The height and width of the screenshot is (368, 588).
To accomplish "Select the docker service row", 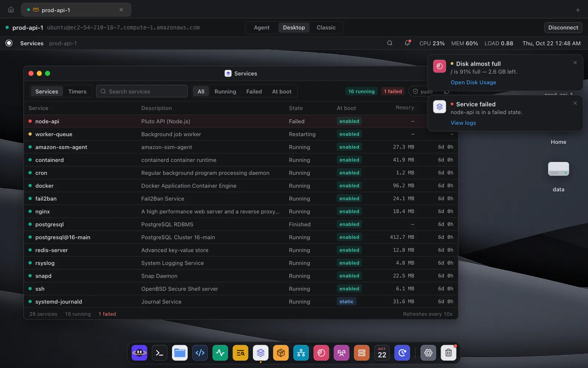I will (x=241, y=186).
